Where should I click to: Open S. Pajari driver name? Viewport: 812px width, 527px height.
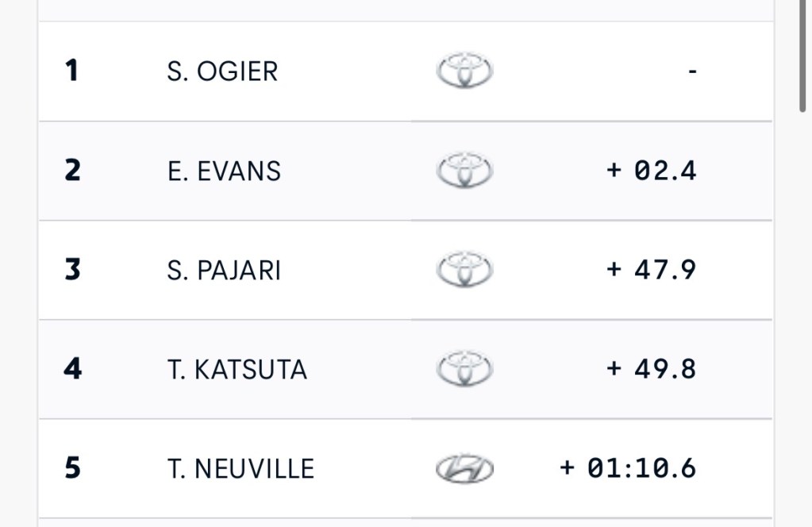[x=225, y=270]
